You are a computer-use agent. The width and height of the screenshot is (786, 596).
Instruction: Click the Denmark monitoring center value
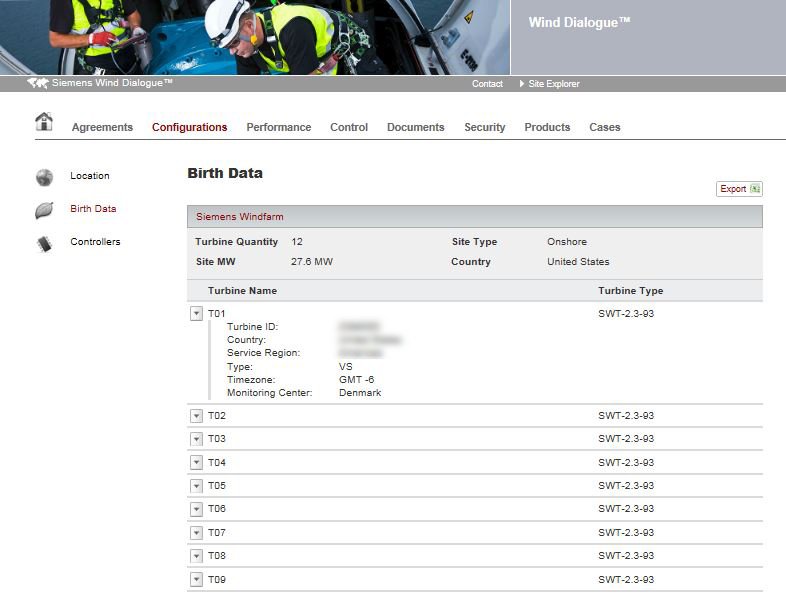pyautogui.click(x=360, y=392)
